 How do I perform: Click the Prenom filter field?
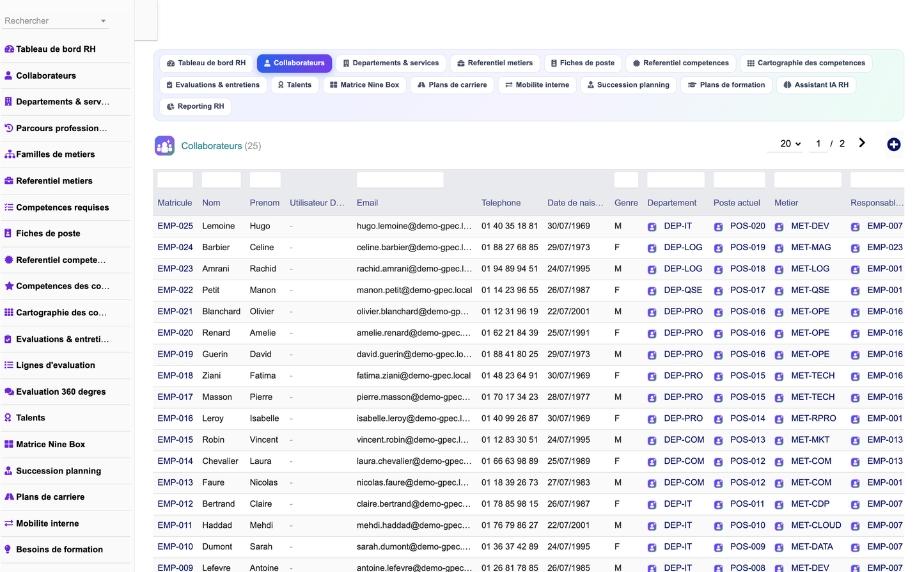(x=265, y=180)
